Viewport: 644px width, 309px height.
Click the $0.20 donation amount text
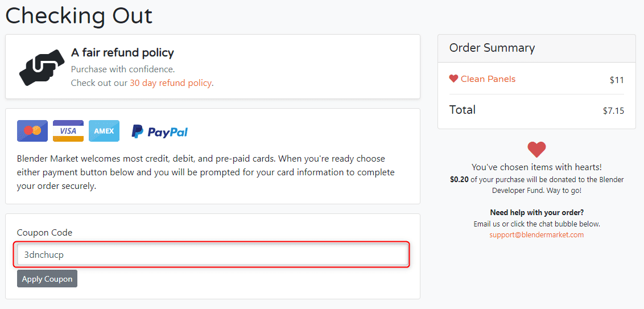coord(460,180)
